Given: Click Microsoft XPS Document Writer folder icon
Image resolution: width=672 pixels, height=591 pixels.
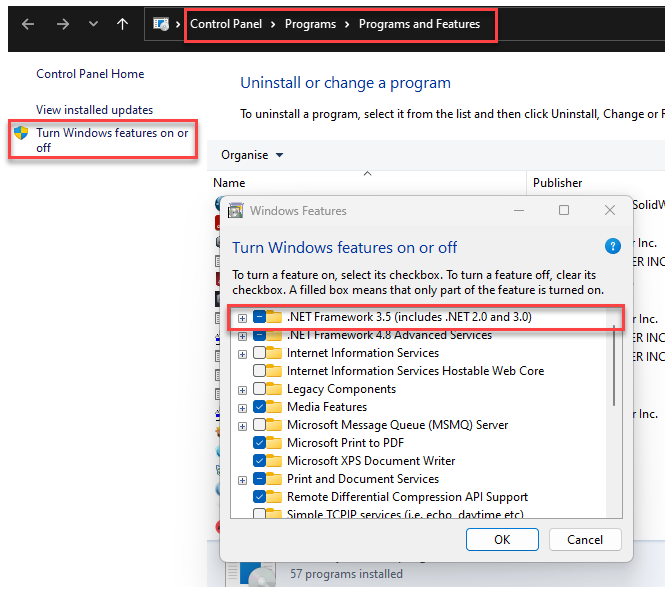Looking at the screenshot, I should [274, 461].
